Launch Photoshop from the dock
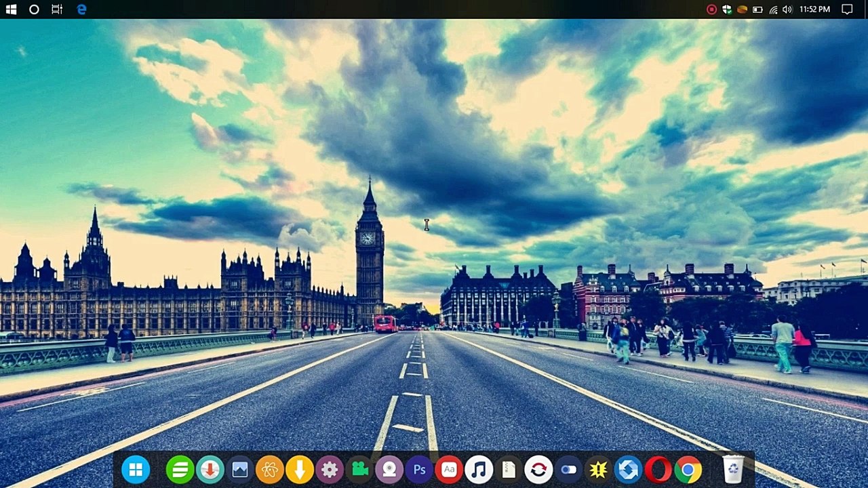The height and width of the screenshot is (488, 868). [419, 469]
